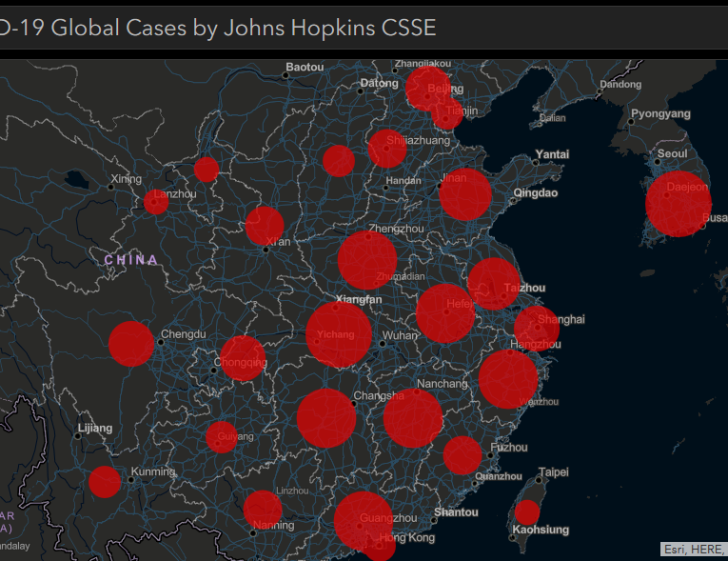The height and width of the screenshot is (561, 728).
Task: Click the red circle at Shanghai
Action: 537,329
